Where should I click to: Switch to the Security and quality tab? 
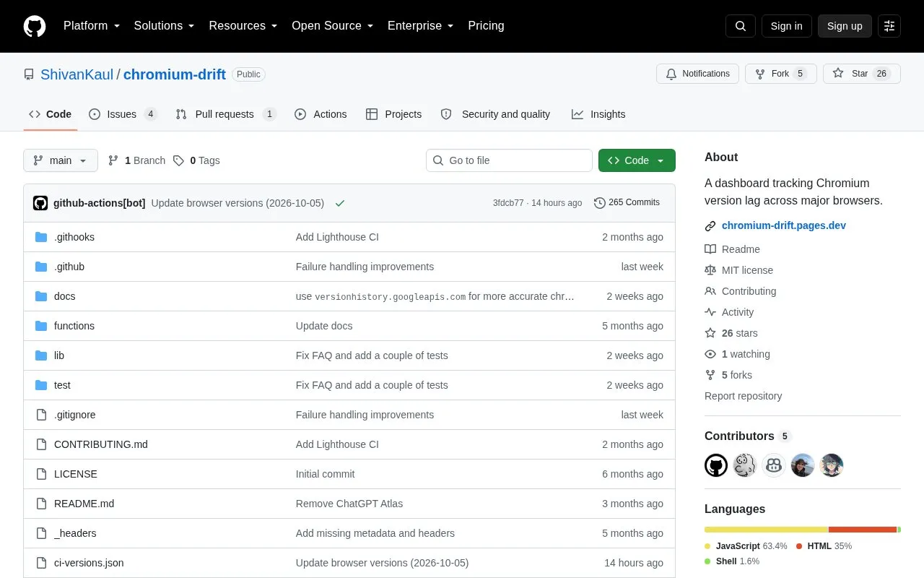pyautogui.click(x=495, y=114)
